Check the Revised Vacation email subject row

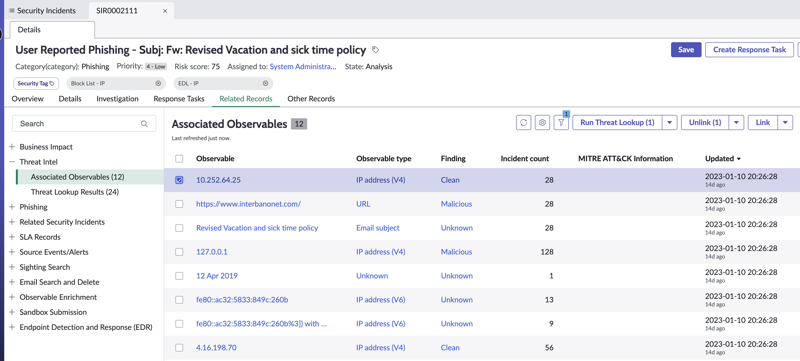[179, 228]
